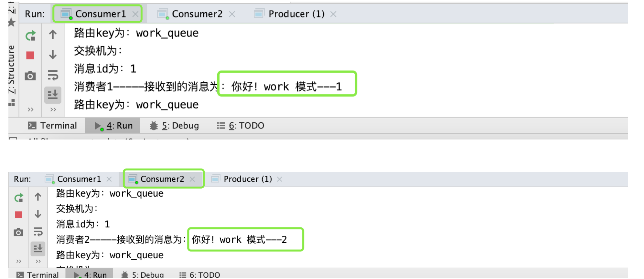Open 5: Debug tool window button
The image size is (644, 279).
[174, 126]
